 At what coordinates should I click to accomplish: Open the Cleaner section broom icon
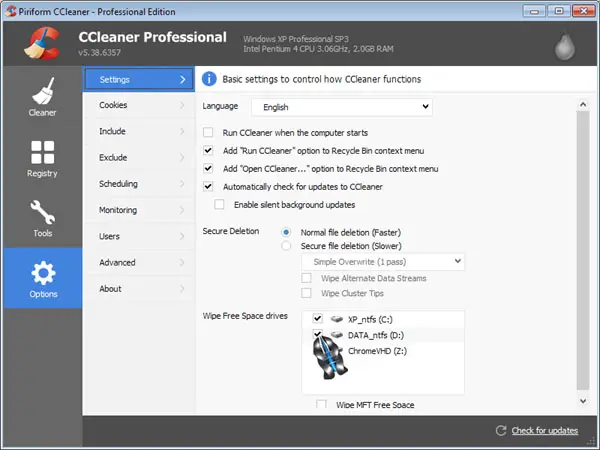tap(43, 91)
